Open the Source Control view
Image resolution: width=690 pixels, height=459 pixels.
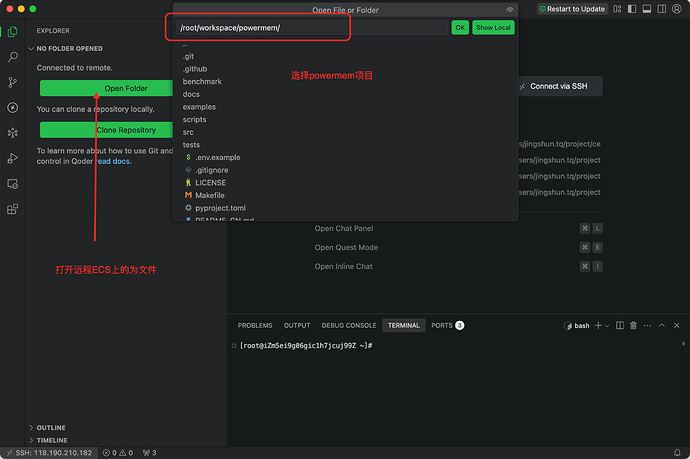tap(12, 82)
